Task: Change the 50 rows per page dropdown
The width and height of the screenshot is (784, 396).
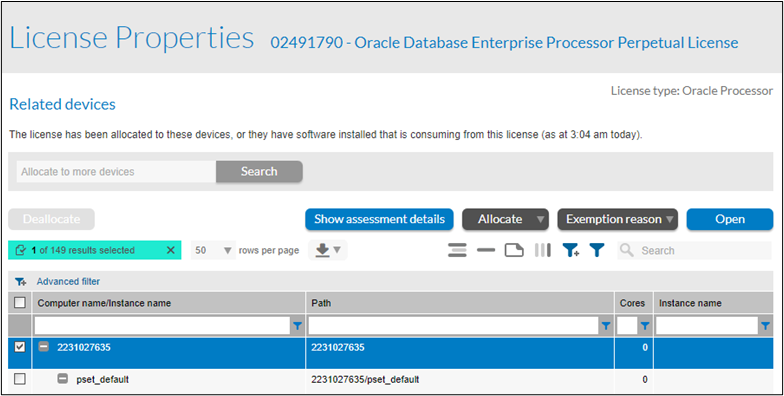Action: pyautogui.click(x=214, y=250)
